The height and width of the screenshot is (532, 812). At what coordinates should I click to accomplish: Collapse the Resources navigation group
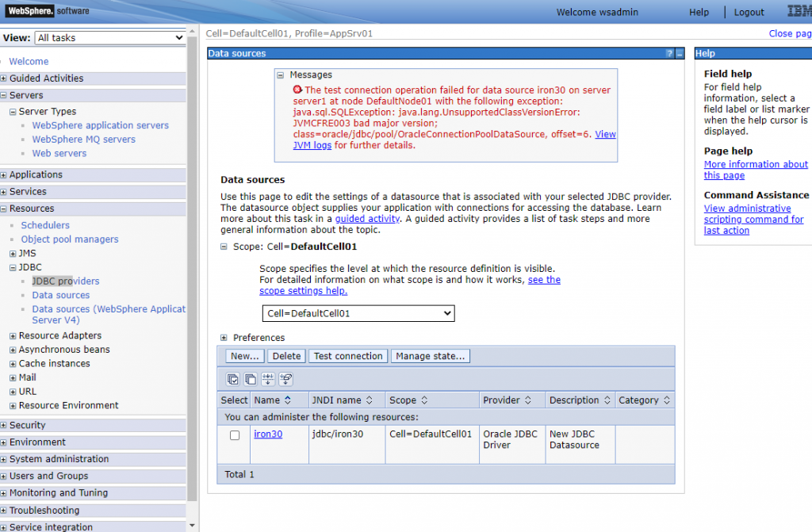tap(4, 209)
